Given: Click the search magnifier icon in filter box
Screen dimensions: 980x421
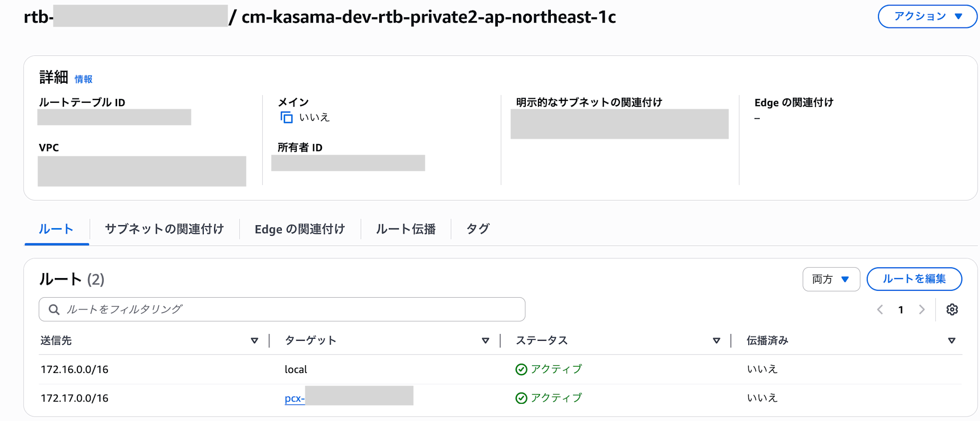Looking at the screenshot, I should point(54,309).
